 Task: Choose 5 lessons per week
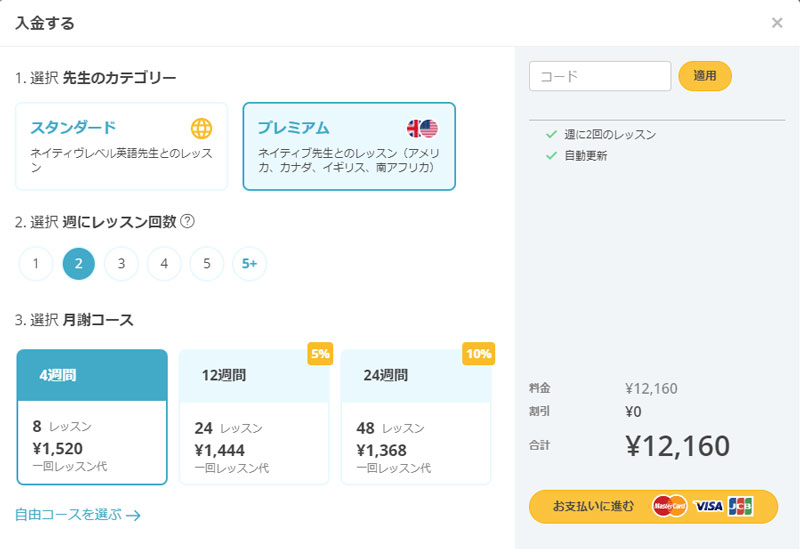click(x=207, y=264)
